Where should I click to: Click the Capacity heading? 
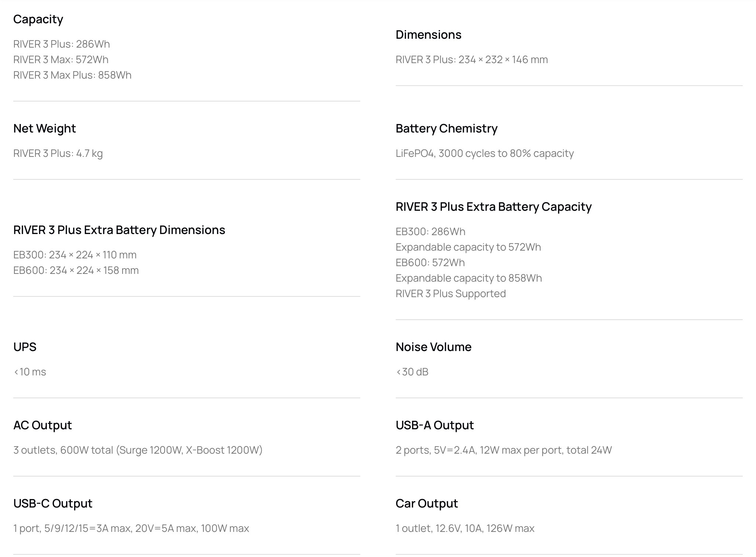click(38, 19)
